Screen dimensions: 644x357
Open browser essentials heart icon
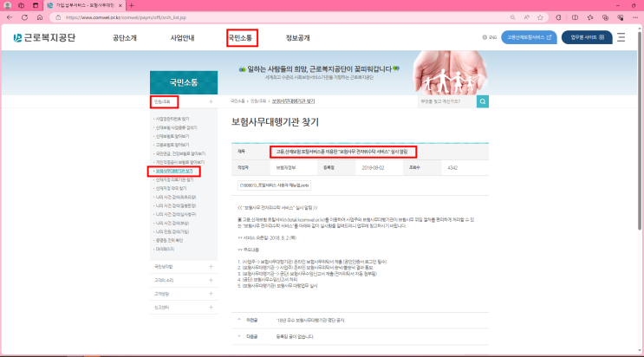point(621,17)
